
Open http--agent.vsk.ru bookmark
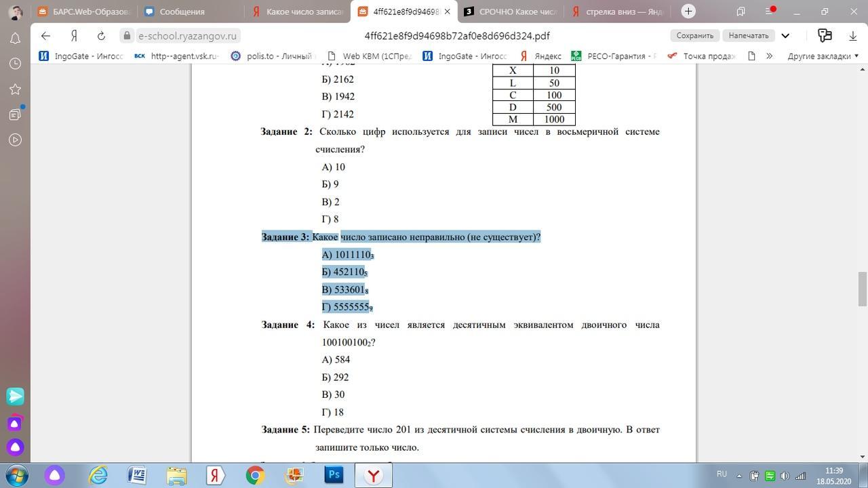(176, 56)
